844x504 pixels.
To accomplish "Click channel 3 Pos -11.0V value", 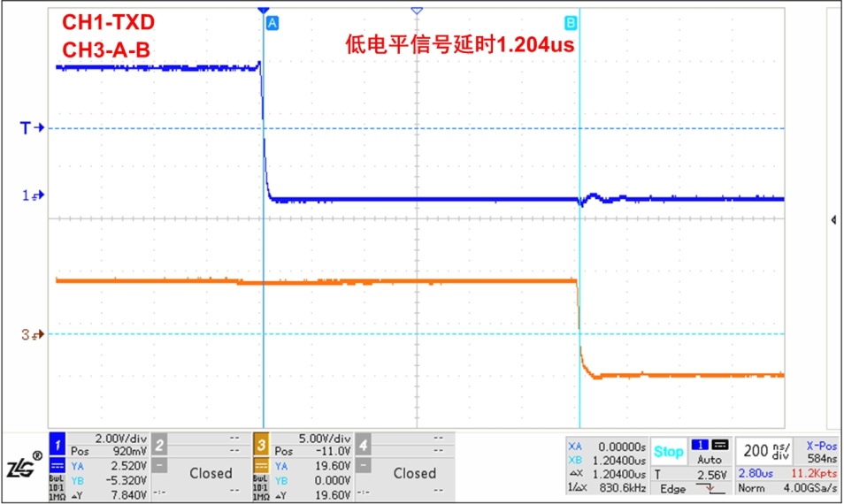I will point(333,451).
